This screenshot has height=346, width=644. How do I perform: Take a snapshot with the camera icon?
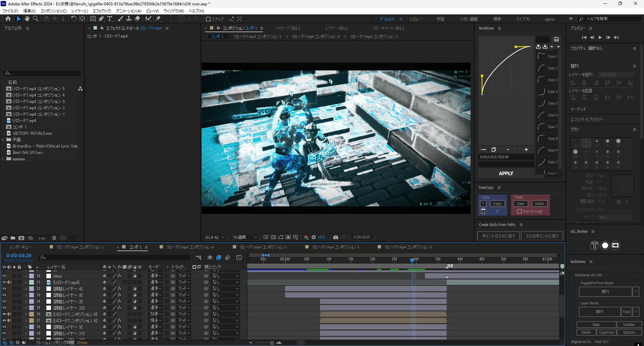click(335, 237)
